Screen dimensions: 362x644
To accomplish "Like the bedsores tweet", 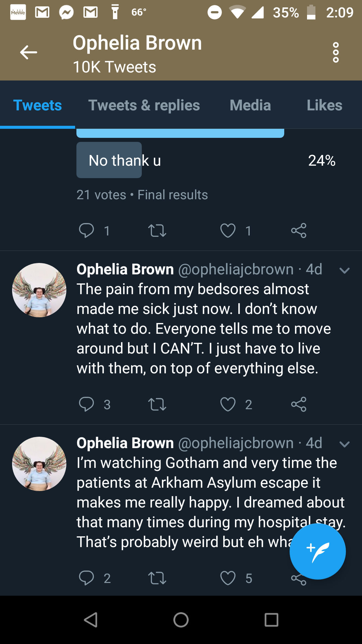I will pos(228,404).
